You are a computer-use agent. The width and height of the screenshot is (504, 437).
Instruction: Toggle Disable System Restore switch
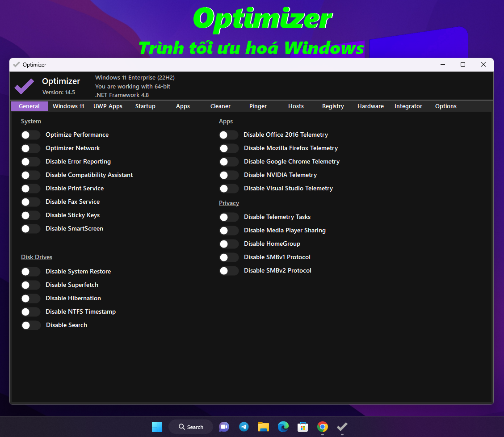point(30,272)
